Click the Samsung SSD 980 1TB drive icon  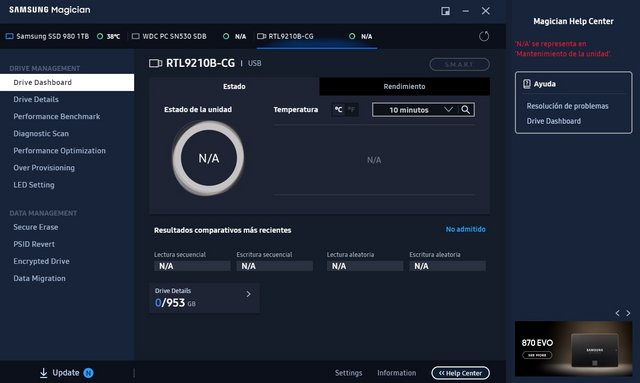coord(9,36)
